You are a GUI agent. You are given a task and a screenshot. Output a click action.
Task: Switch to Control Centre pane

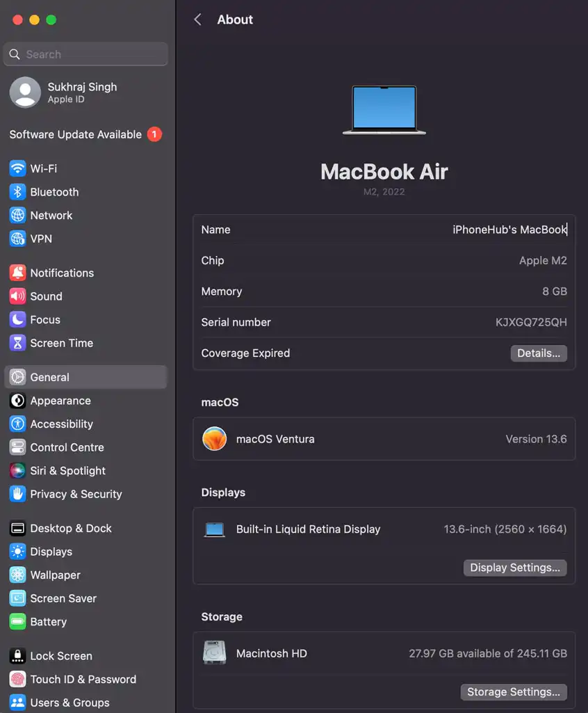(67, 447)
